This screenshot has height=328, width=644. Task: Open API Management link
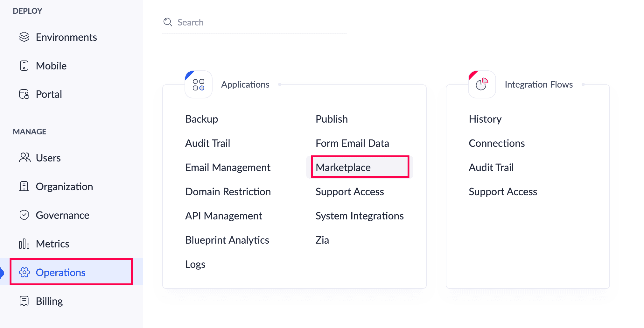(224, 216)
